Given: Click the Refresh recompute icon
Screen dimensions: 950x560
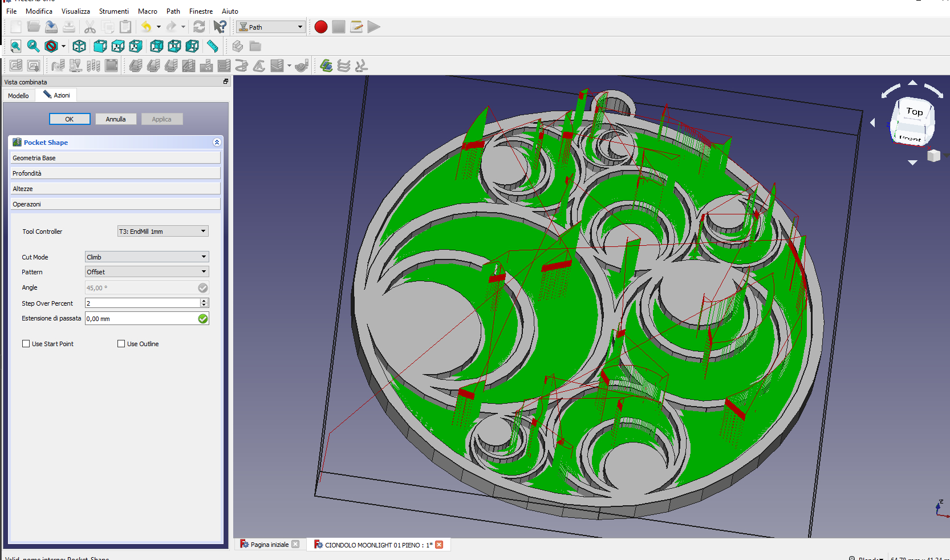Looking at the screenshot, I should point(199,27).
